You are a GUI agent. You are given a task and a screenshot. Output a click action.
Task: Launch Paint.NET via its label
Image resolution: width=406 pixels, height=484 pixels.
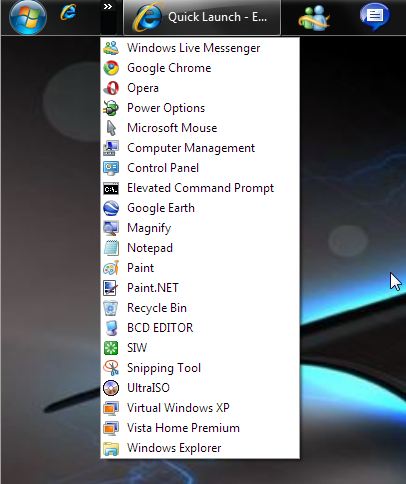tap(153, 288)
